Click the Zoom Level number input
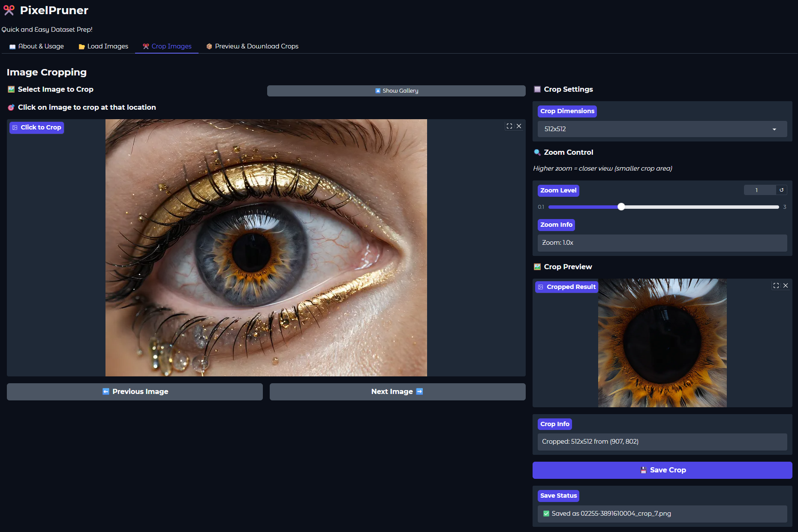798x532 pixels. [759, 190]
